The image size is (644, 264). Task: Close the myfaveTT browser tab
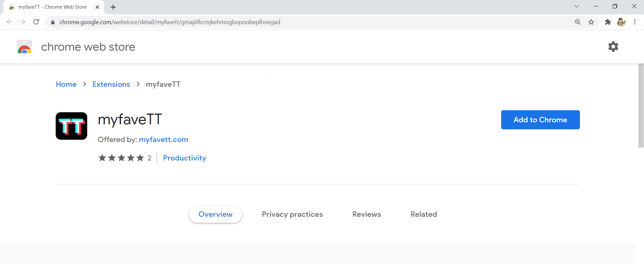point(97,7)
